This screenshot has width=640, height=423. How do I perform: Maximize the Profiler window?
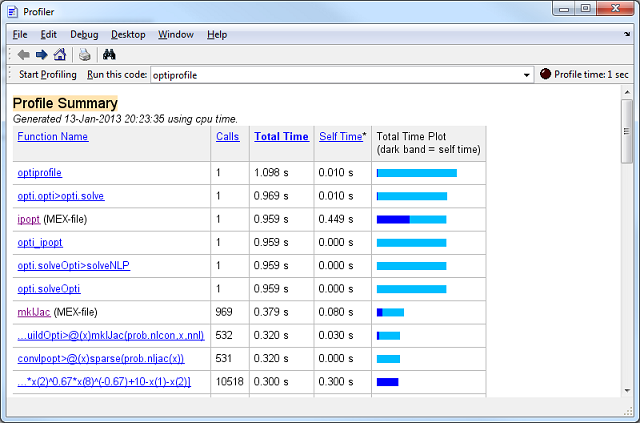pyautogui.click(x=586, y=9)
